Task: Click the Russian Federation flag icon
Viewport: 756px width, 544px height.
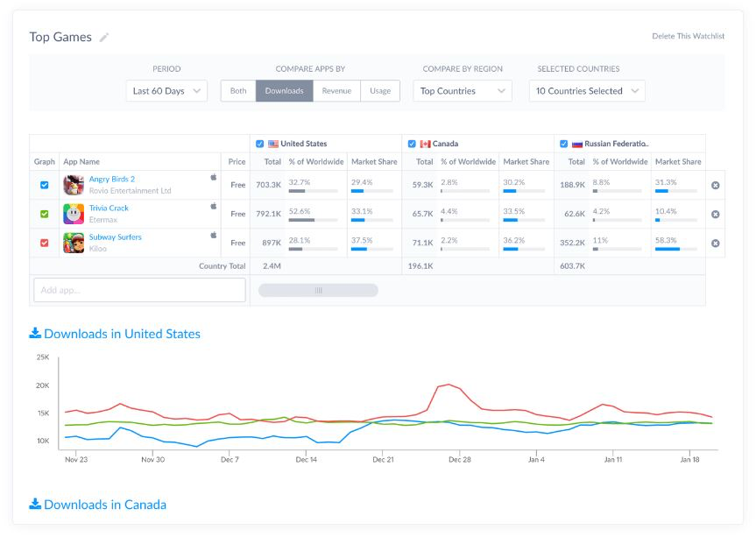Action: coord(577,144)
